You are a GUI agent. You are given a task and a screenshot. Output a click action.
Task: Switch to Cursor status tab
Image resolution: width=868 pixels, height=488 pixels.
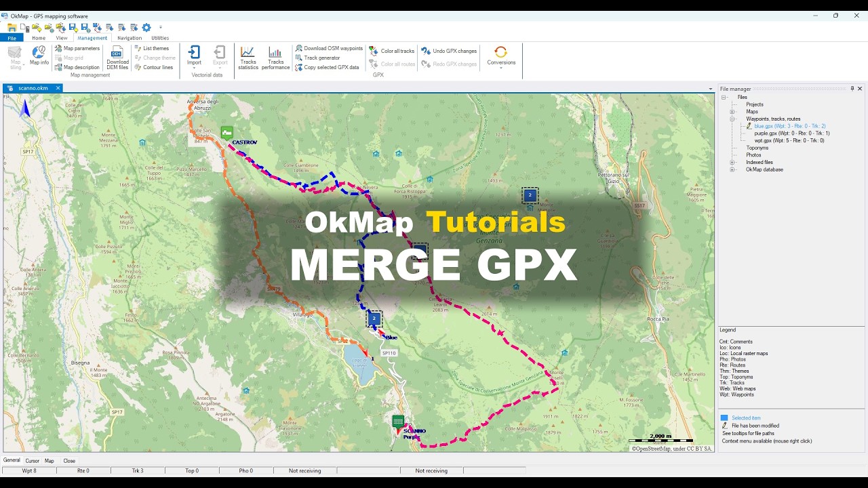(x=33, y=461)
